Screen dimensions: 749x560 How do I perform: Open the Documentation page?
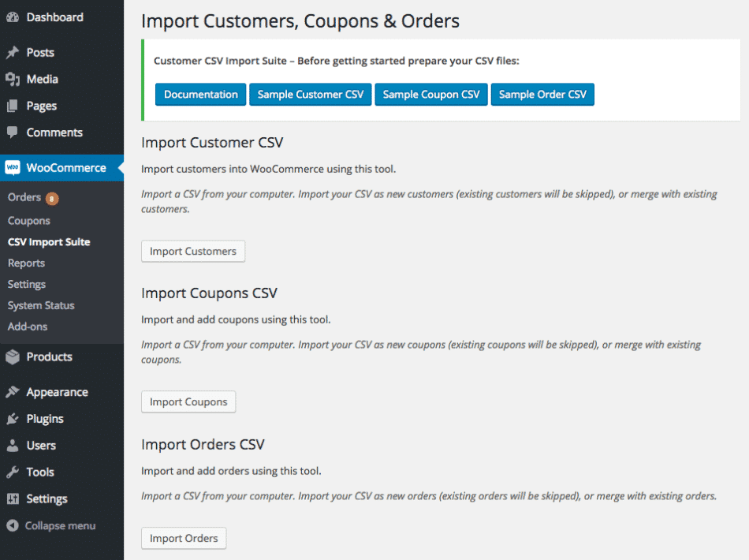(x=200, y=94)
